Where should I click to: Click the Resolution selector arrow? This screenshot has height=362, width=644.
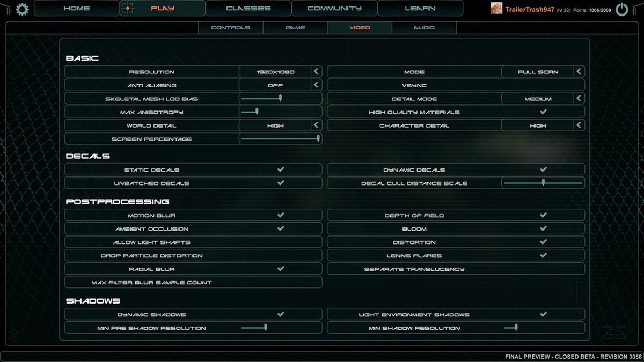click(316, 71)
